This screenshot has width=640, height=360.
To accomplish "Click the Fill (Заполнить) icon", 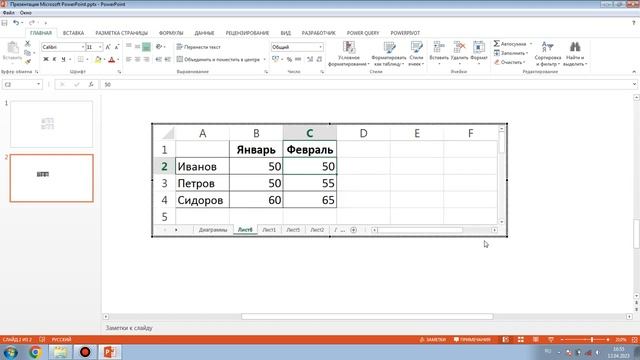I will (496, 53).
